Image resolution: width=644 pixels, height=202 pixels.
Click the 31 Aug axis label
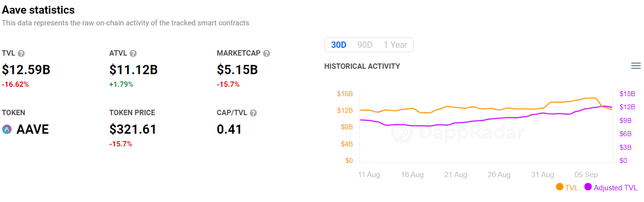click(x=543, y=174)
